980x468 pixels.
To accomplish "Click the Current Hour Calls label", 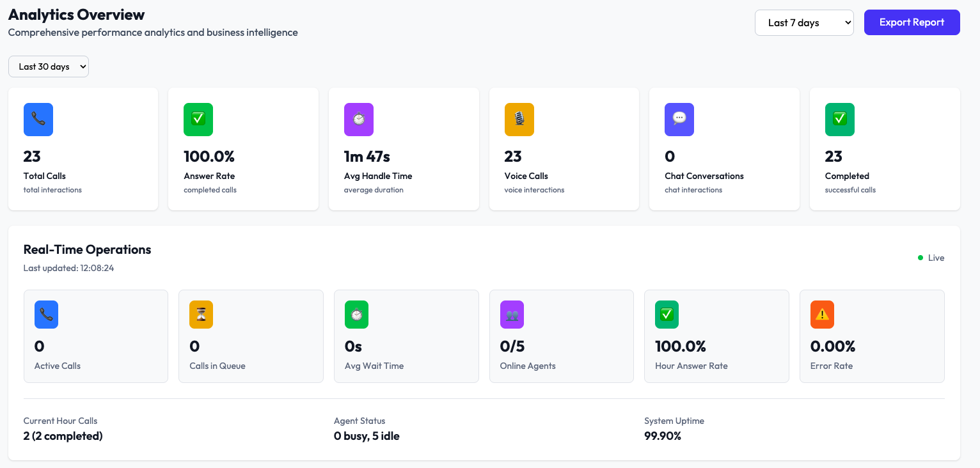I will 61,421.
